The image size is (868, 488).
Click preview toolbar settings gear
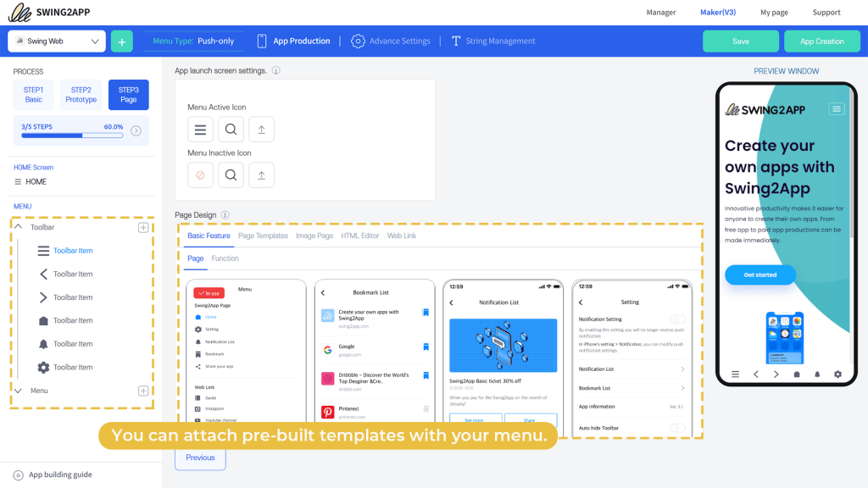pyautogui.click(x=837, y=374)
